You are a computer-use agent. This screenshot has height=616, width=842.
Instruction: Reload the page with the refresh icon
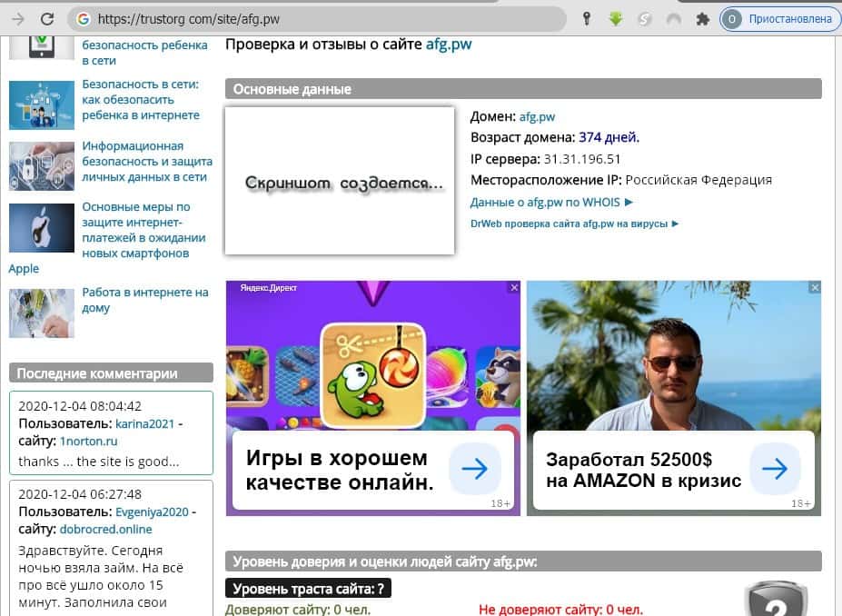[47, 19]
